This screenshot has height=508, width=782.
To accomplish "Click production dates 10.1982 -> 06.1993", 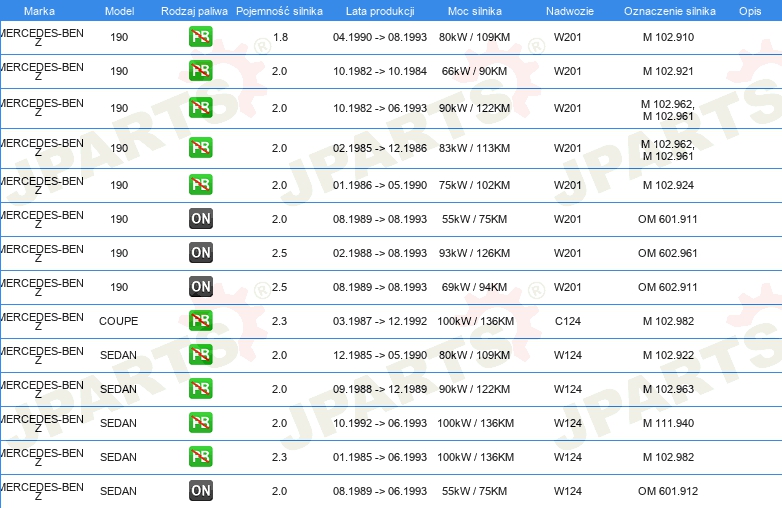I will point(380,108).
